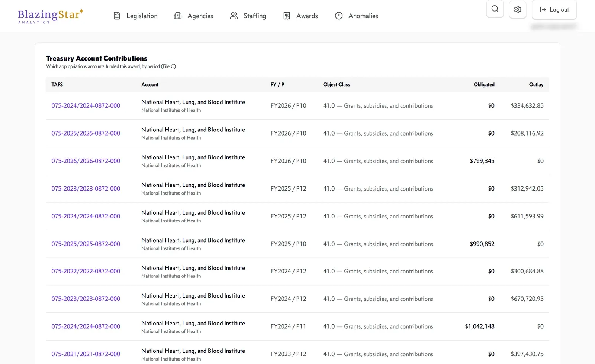Open the 075-2021/2021-0872-000 TAFS link
Screen dimensions: 595x364
pos(86,354)
